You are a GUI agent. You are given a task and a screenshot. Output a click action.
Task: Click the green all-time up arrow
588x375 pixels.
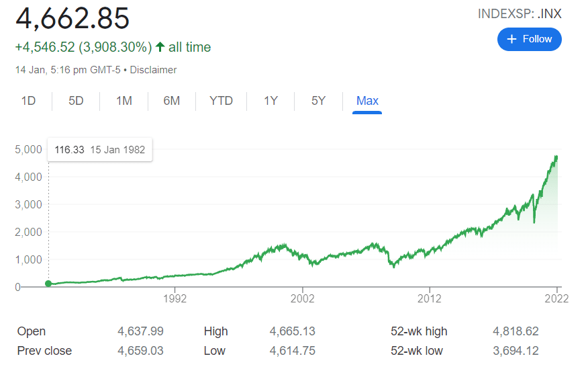pos(160,47)
